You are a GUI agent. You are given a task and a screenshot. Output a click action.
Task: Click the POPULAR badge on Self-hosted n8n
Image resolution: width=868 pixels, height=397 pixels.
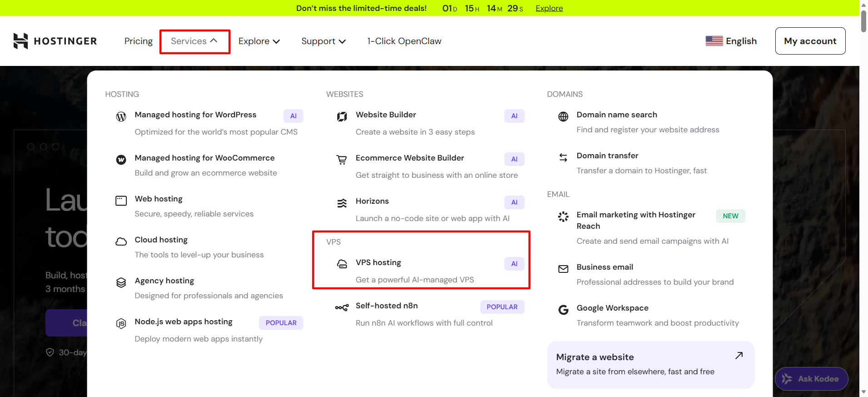pos(502,307)
